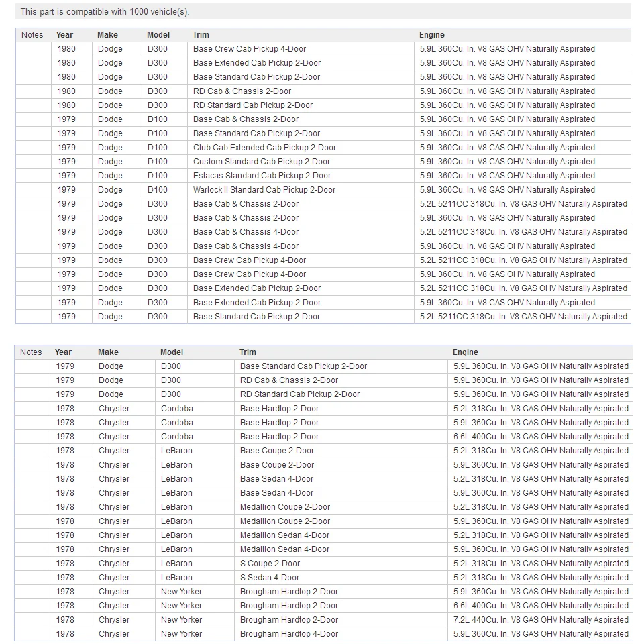Click New Yorker model in Brougham Hardtop 4-Door row
Image resolution: width=644 pixels, height=644 pixels.
pyautogui.click(x=182, y=634)
